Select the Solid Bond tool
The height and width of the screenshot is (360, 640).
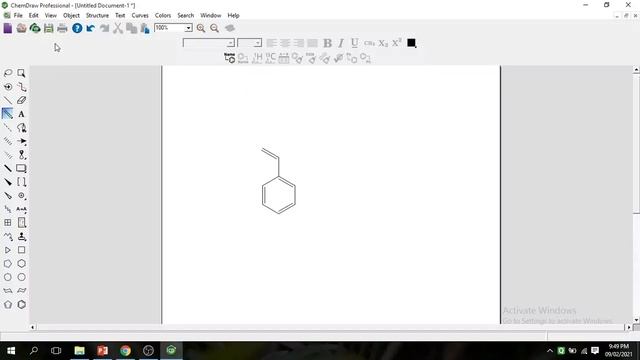pos(8,100)
